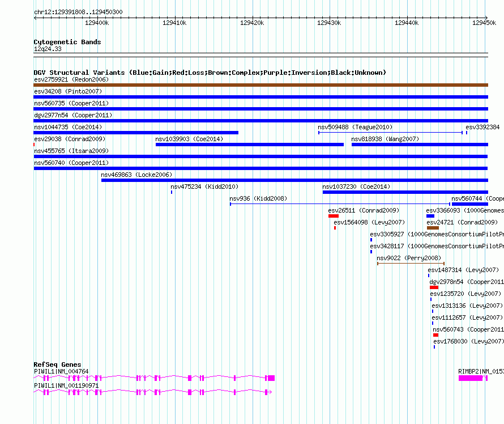This screenshot has height=424, width=504.
Task: Click the 129420k ruler marker
Action: pos(252,23)
